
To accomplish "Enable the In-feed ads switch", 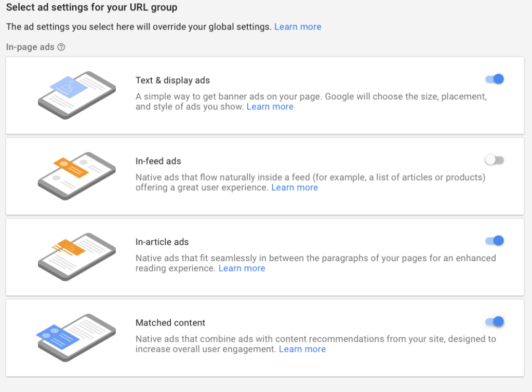I will (x=495, y=160).
